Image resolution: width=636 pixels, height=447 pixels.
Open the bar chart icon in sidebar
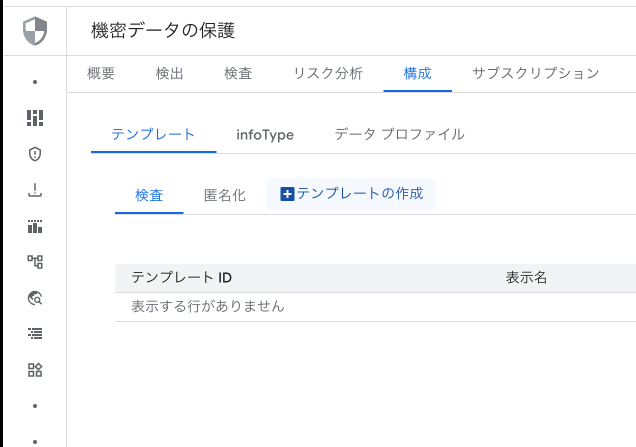click(x=35, y=226)
